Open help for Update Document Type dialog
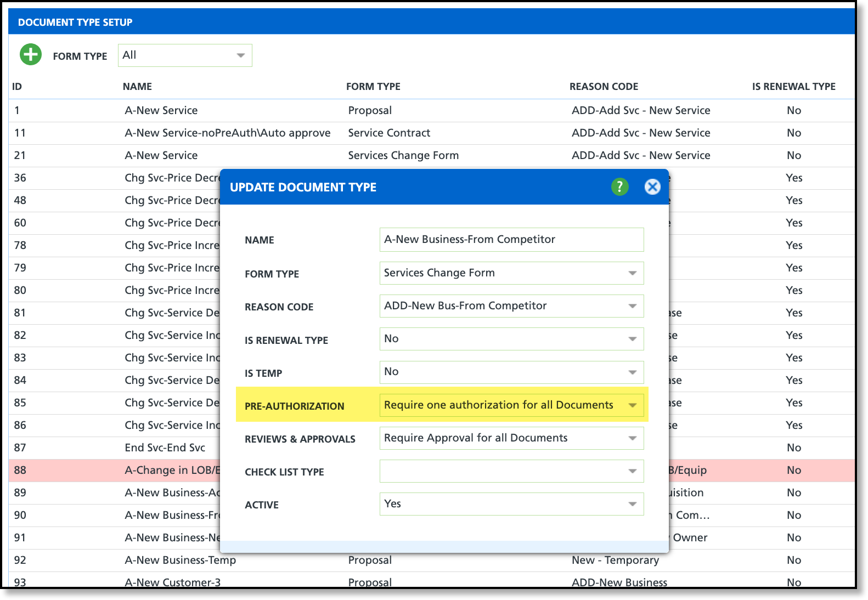 click(x=620, y=187)
